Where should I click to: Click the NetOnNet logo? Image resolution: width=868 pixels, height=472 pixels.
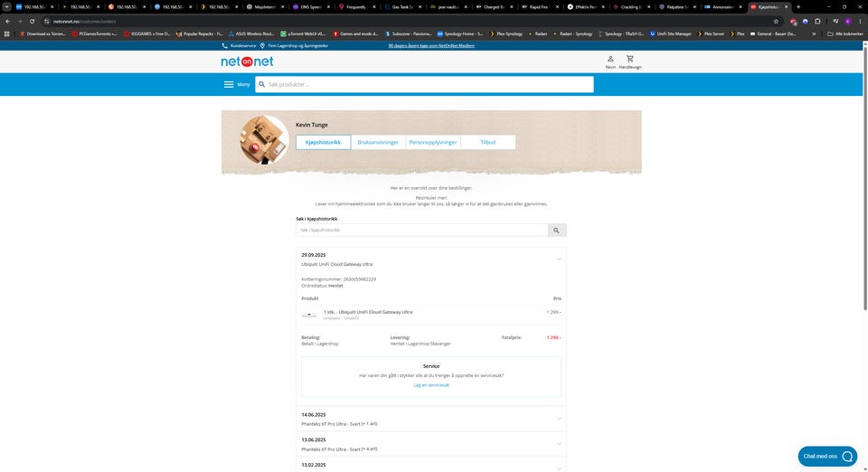(x=247, y=61)
